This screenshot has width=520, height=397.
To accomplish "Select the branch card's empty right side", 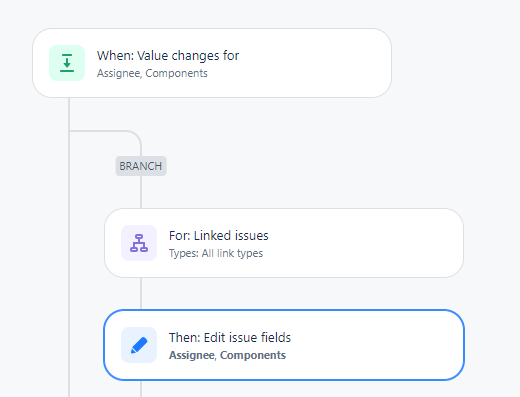I will [367, 243].
